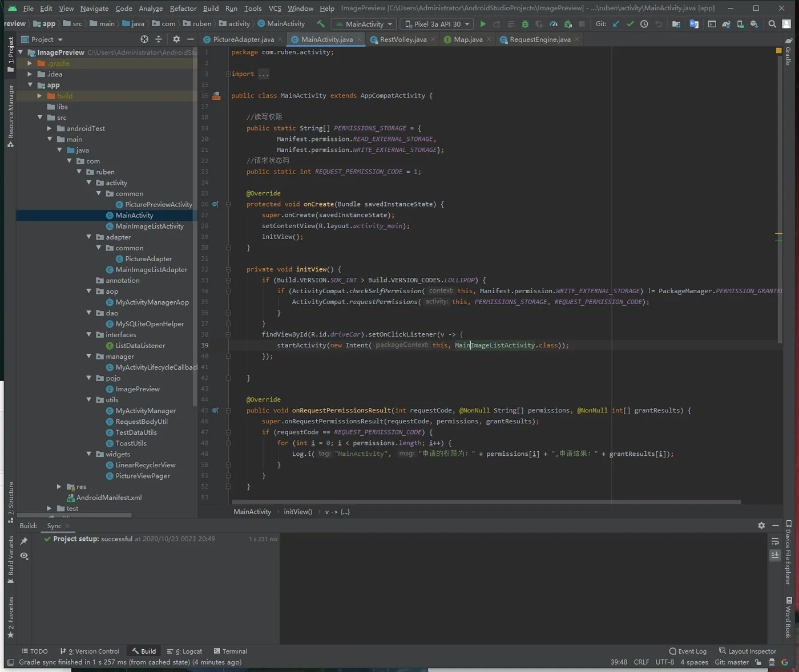Viewport: 799px width, 672px height.
Task: Open Build Variants side panel
Action: (10, 560)
